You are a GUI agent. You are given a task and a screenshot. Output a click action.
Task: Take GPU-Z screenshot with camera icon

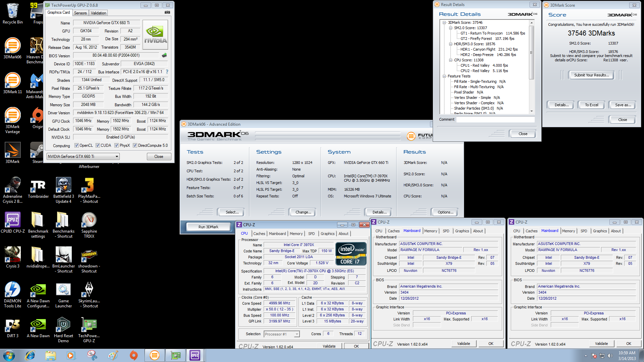pos(167,12)
